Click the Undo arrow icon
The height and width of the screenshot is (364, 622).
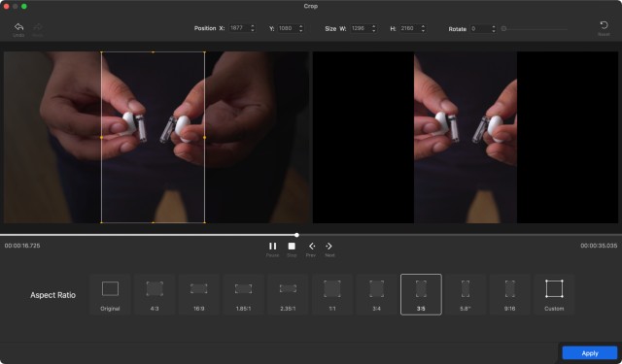click(x=18, y=27)
